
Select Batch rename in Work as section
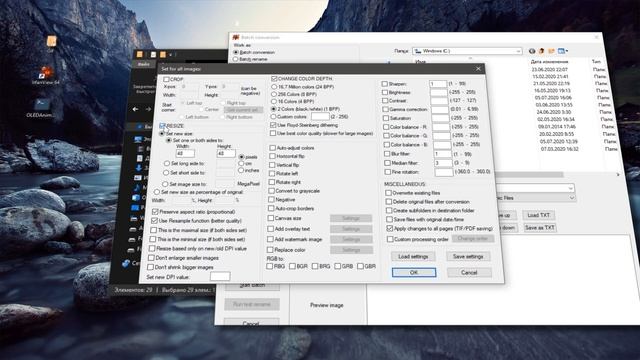[236, 59]
